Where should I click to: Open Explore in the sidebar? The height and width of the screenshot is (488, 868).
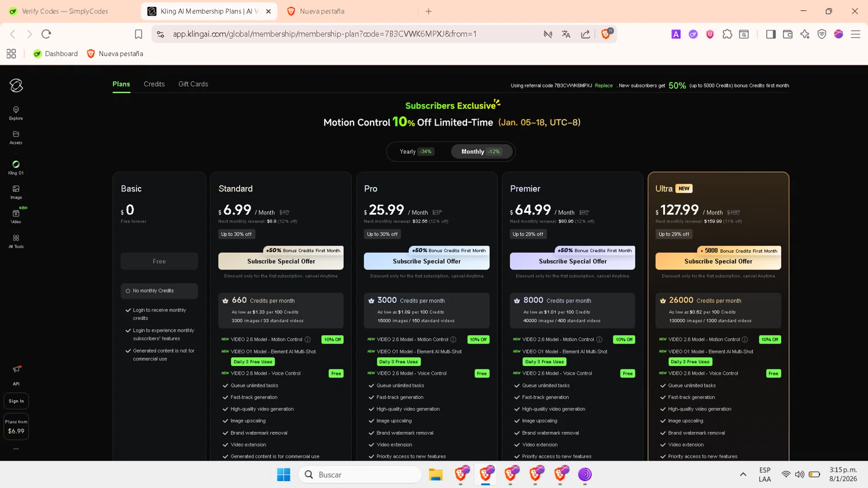(16, 113)
